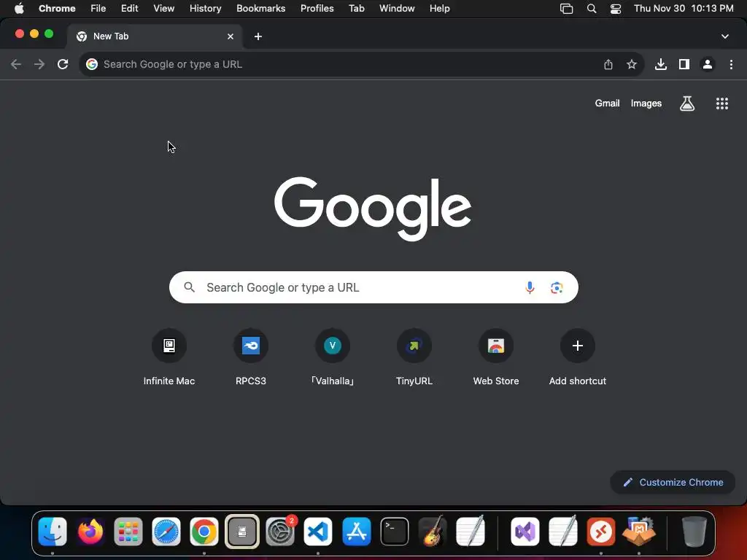Open the App Store from the Dock

356,532
